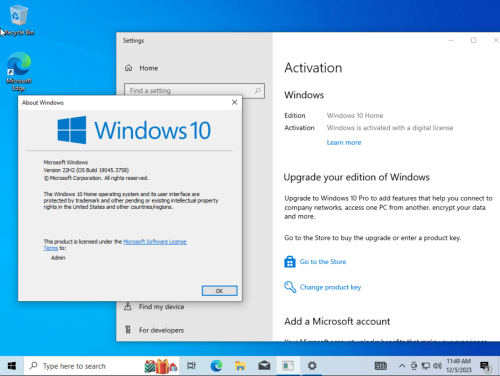Click the Home icon in Settings sidebar
Viewport: 500px width, 376px height.
[128, 68]
